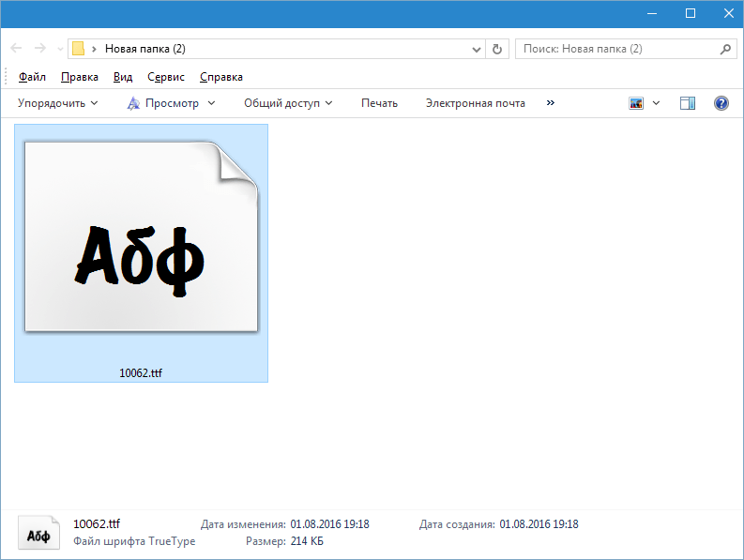The width and height of the screenshot is (744, 560).
Task: Click the folder icon in address bar
Action: 78,49
